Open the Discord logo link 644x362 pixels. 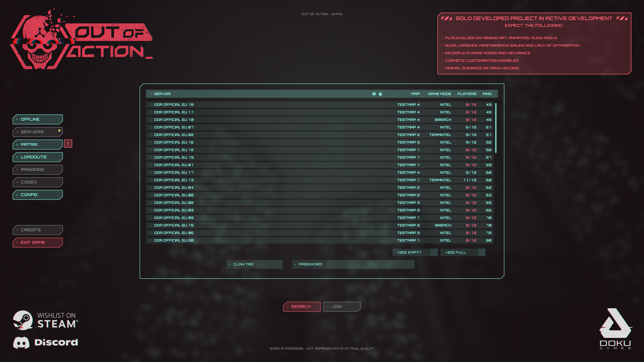[x=45, y=342]
